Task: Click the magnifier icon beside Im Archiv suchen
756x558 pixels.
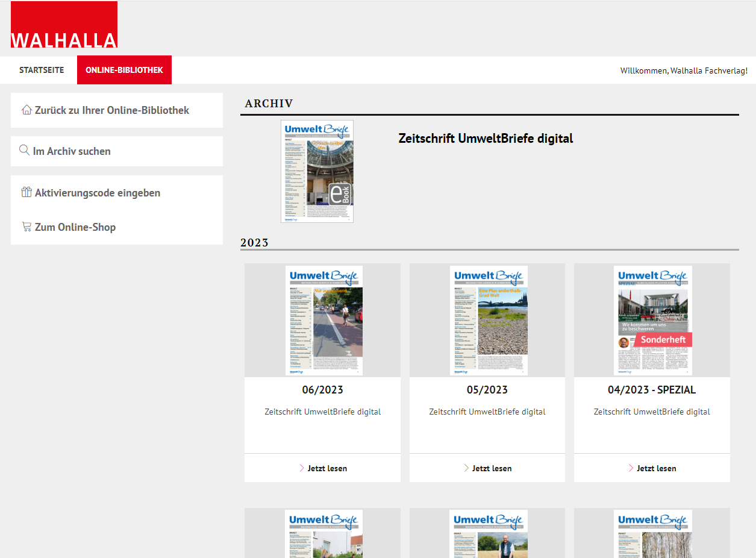Action: coord(25,150)
